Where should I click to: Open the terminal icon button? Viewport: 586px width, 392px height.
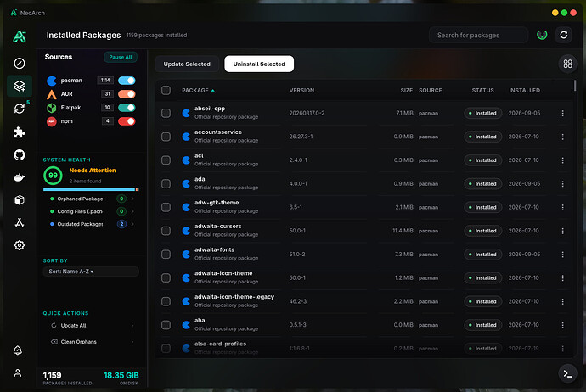point(567,373)
